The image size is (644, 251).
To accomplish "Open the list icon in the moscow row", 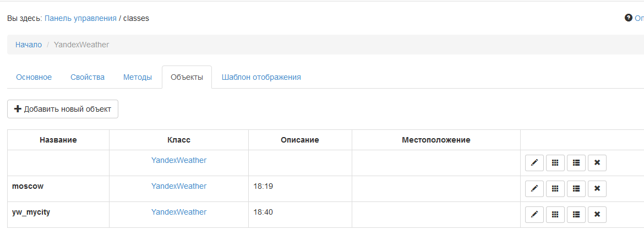I will (576, 189).
